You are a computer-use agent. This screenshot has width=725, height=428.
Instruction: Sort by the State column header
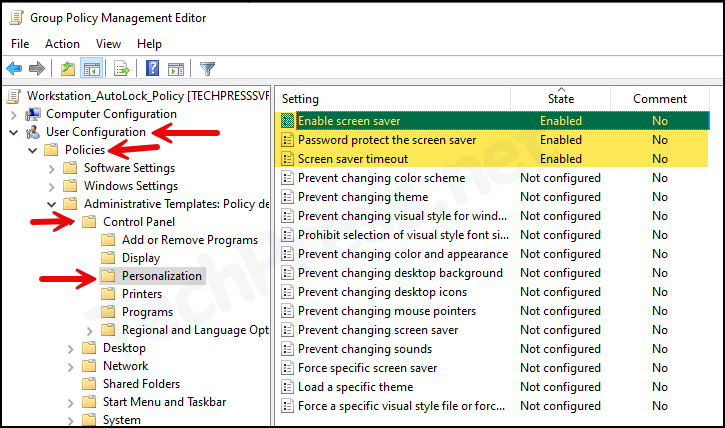560,98
